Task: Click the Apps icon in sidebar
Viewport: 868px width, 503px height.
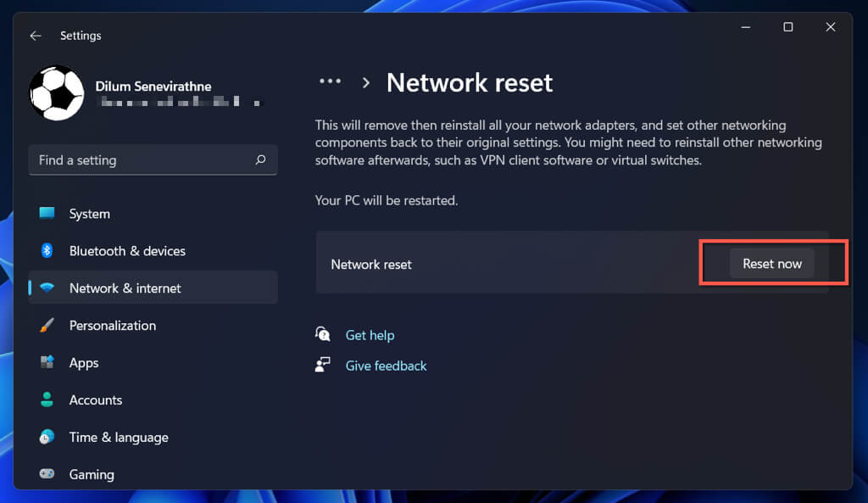Action: click(47, 363)
